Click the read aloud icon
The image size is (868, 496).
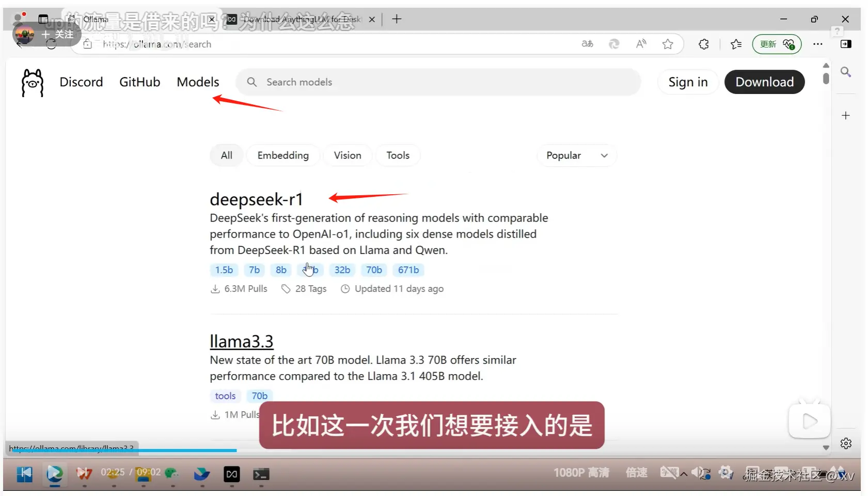click(x=641, y=44)
